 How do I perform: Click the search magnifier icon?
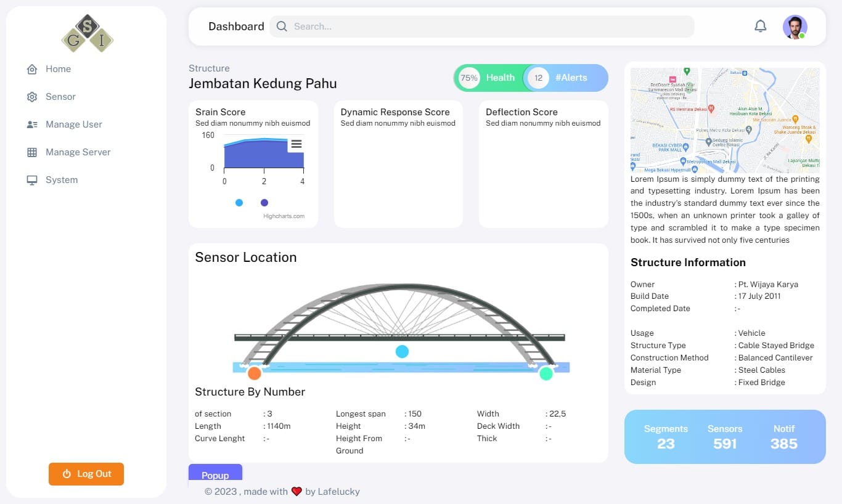(282, 26)
